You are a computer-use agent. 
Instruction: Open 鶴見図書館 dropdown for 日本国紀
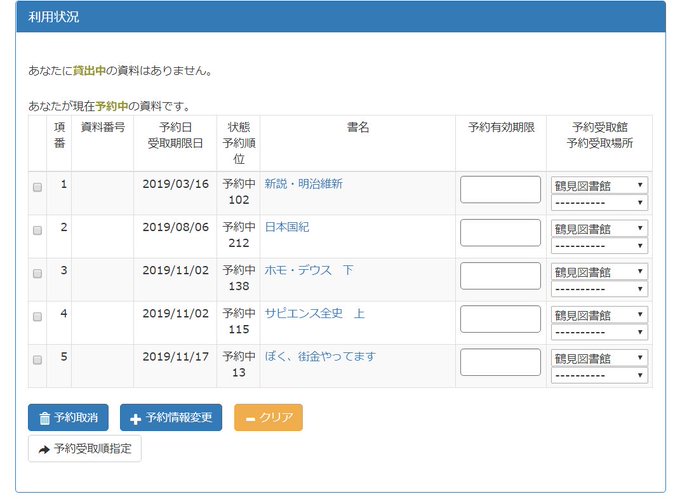[x=599, y=228]
